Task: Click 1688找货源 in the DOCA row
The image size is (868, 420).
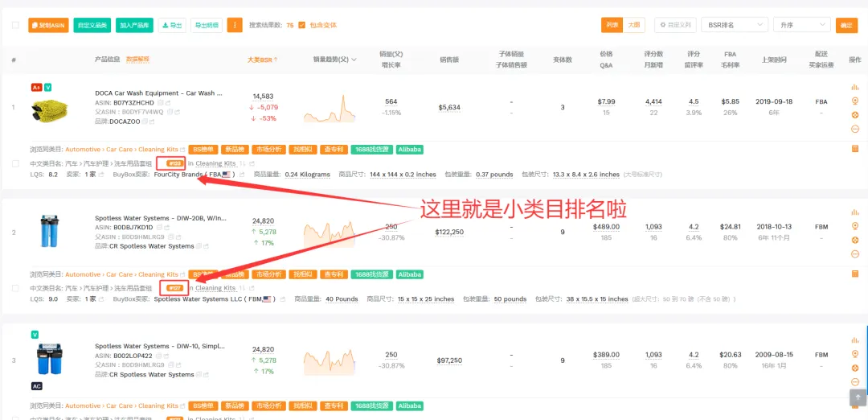Action: (372, 150)
